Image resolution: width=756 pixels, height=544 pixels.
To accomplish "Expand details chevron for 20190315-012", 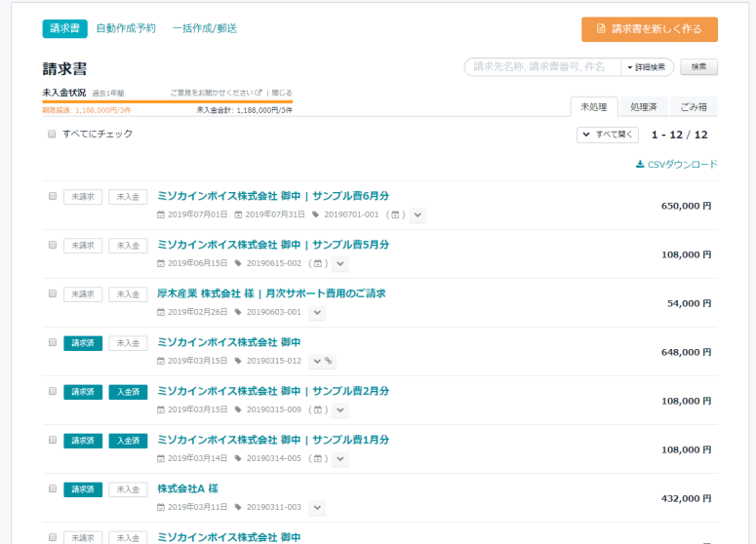I will click(x=317, y=361).
